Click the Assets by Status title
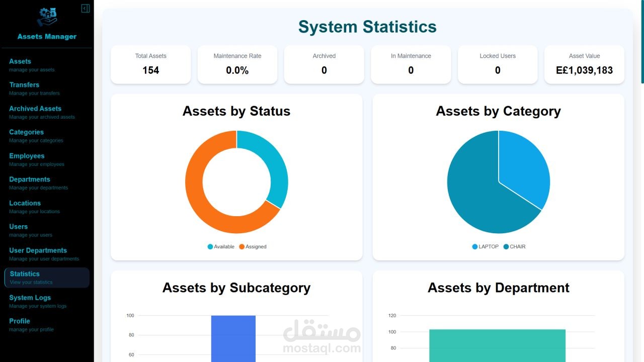Screen dimensions: 644x362 236,111
